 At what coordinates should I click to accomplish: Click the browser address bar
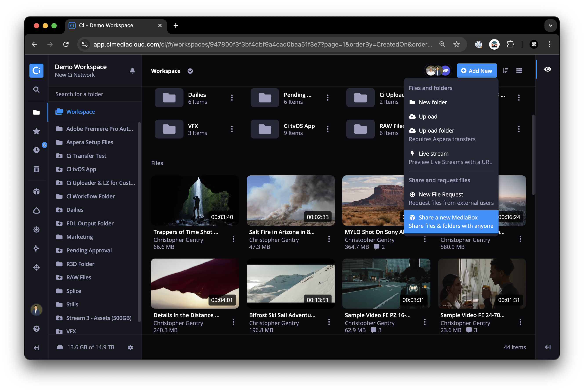tap(263, 45)
